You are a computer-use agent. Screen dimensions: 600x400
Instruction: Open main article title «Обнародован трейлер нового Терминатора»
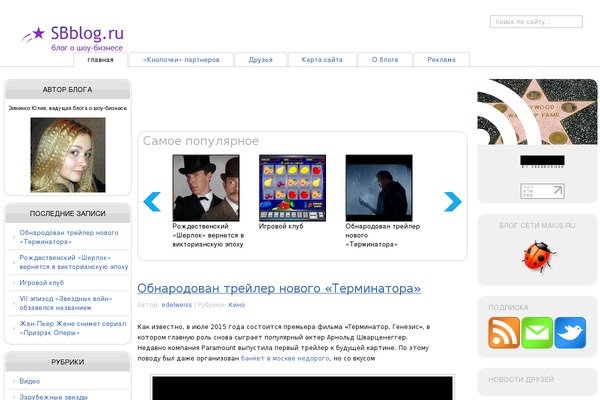pos(279,288)
